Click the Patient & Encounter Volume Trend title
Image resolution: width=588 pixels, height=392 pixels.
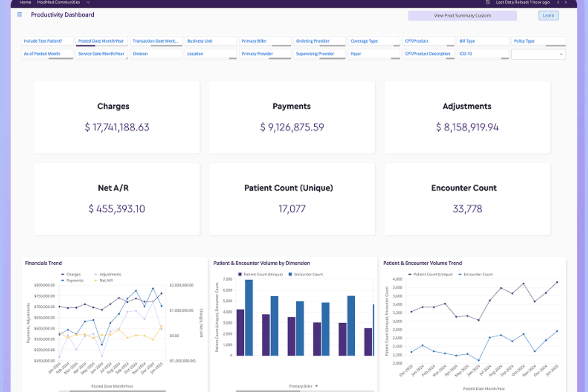(422, 263)
